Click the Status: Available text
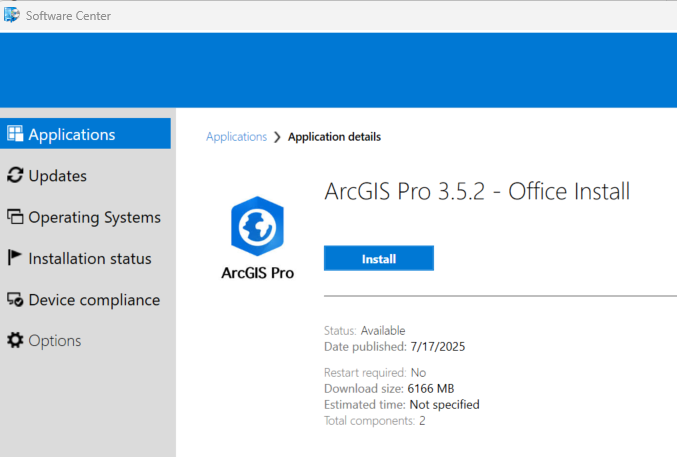This screenshot has width=677, height=457. (365, 330)
